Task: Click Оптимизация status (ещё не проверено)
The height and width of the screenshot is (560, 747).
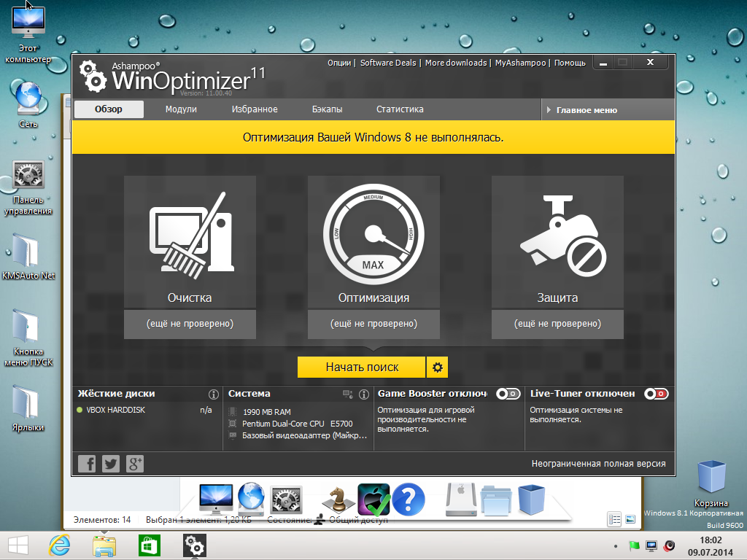Action: click(373, 324)
